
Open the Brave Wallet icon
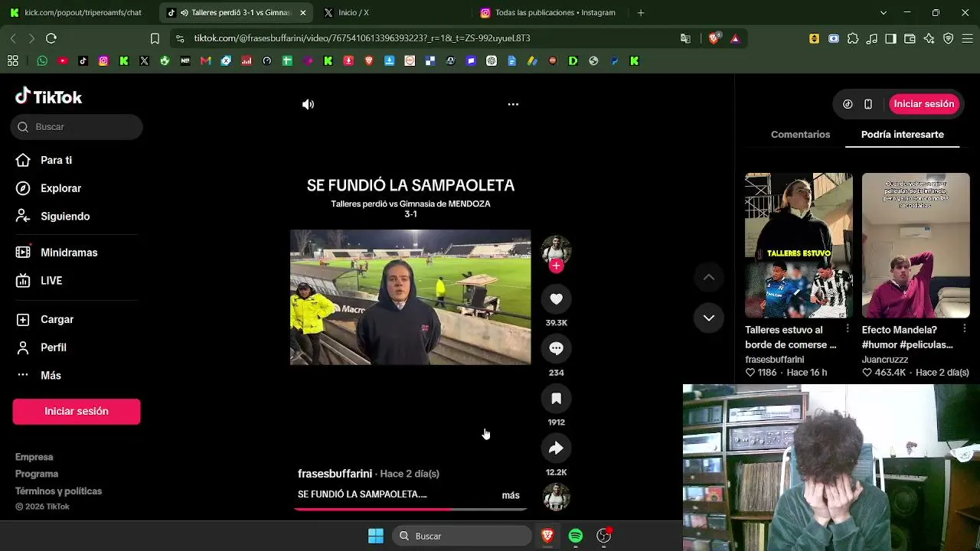(910, 38)
